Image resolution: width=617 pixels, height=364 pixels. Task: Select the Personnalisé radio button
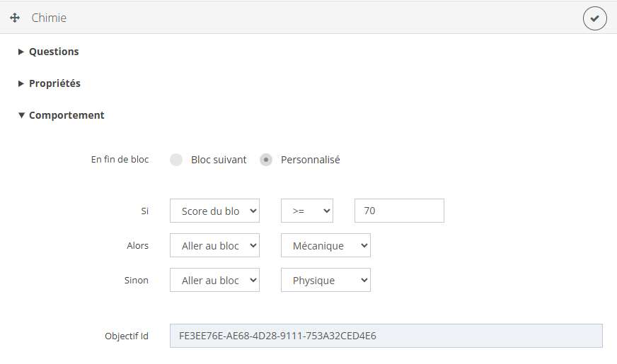coord(266,160)
